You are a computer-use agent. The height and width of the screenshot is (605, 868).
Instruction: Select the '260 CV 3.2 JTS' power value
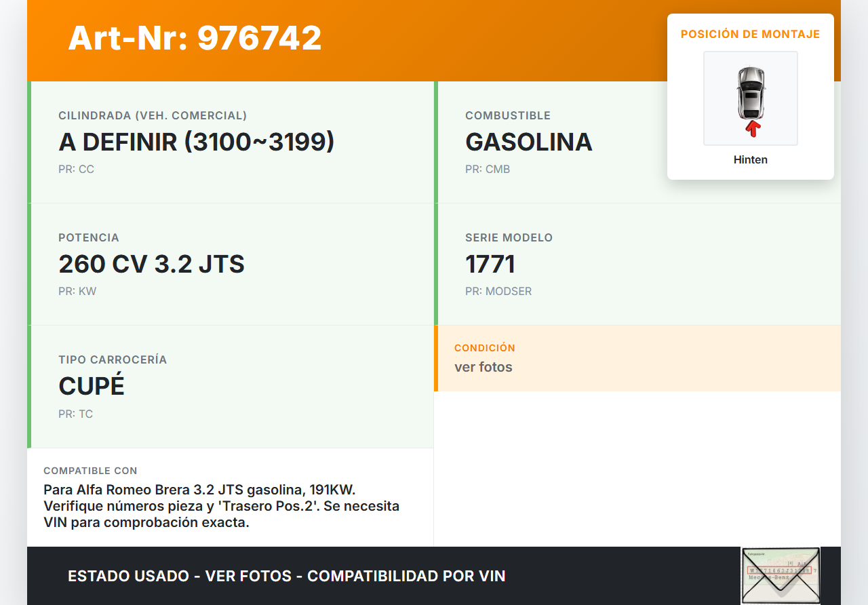pos(151,265)
